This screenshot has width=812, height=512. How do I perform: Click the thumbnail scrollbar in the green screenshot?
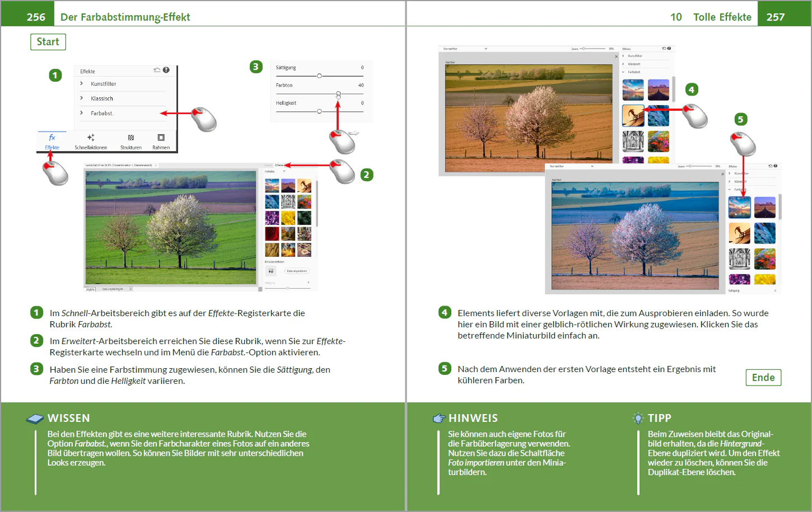click(x=317, y=204)
